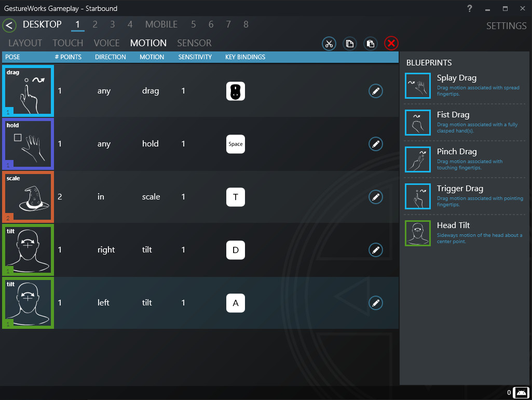Select desktop layout slot 2
This screenshot has width=532, height=400.
pos(95,24)
